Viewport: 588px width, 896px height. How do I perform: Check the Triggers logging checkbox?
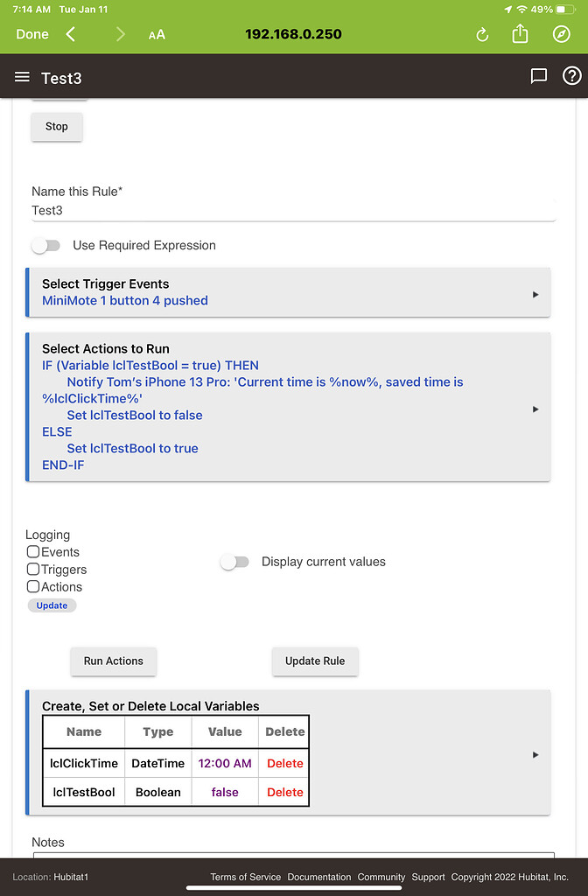point(33,570)
